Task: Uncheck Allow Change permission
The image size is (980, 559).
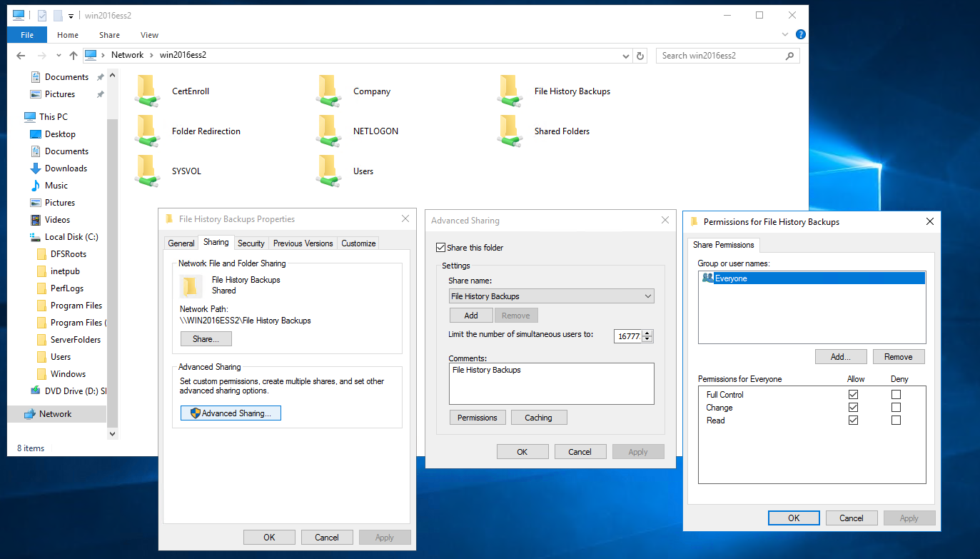Action: 853,407
